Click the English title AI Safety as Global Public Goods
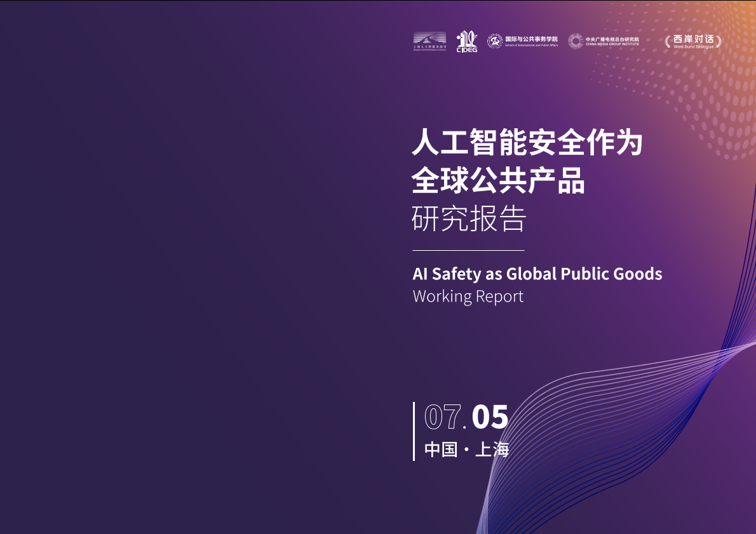756x534 pixels. tap(537, 274)
